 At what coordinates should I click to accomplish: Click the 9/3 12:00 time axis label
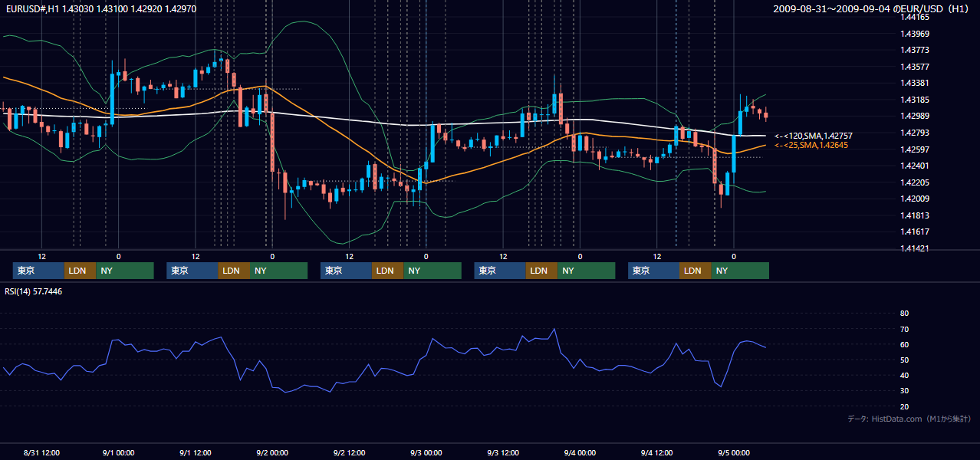pos(503,453)
